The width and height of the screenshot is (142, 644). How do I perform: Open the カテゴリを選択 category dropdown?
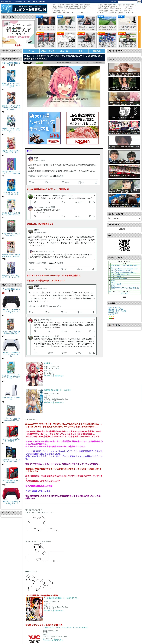click(x=124, y=218)
